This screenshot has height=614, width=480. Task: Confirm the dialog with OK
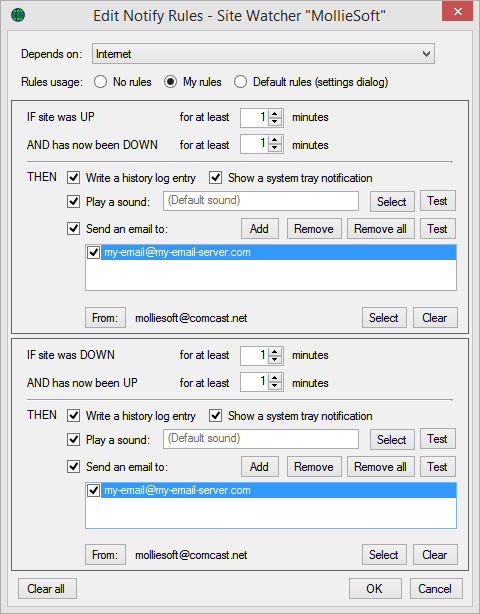tap(375, 589)
